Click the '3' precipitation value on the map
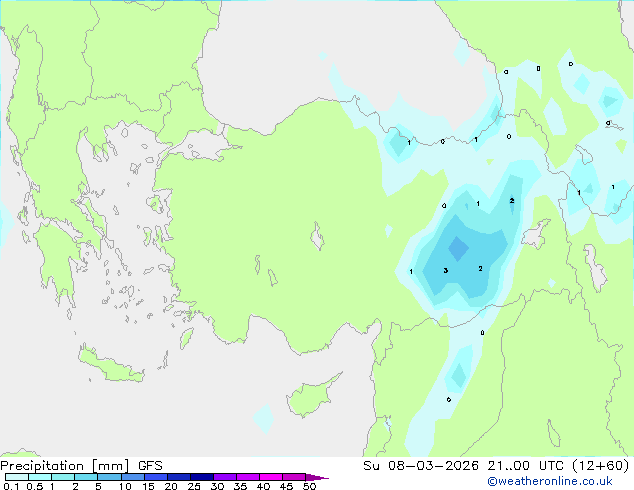Viewport: 634px width, 490px height. 446,270
